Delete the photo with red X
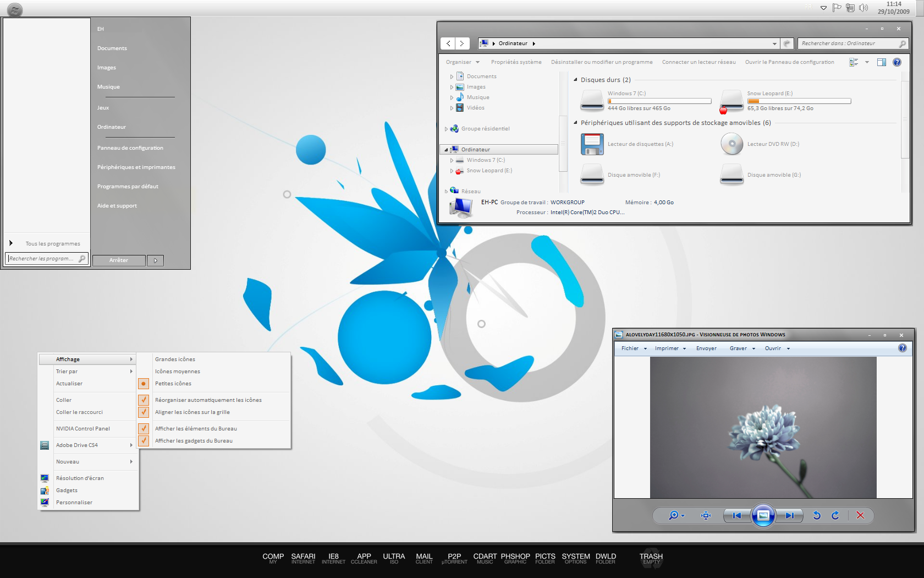Screen dimensions: 924x578 (860, 515)
